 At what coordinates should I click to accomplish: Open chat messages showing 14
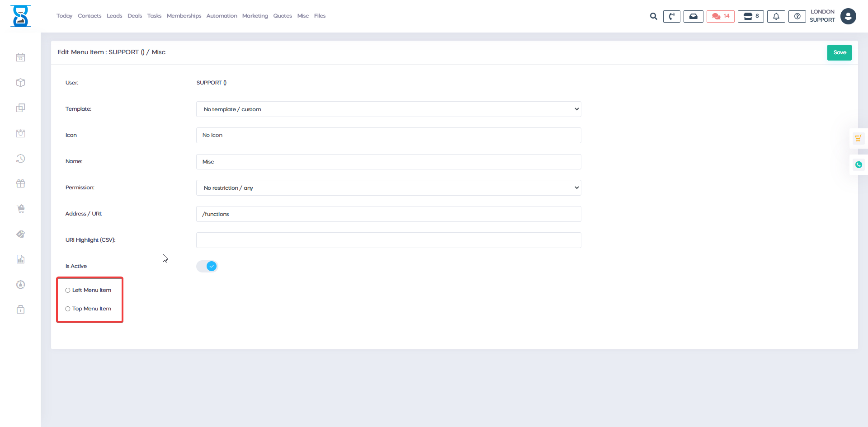[721, 16]
